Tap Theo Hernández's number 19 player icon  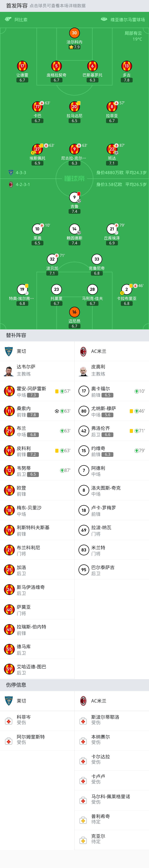pyautogui.click(x=22, y=289)
